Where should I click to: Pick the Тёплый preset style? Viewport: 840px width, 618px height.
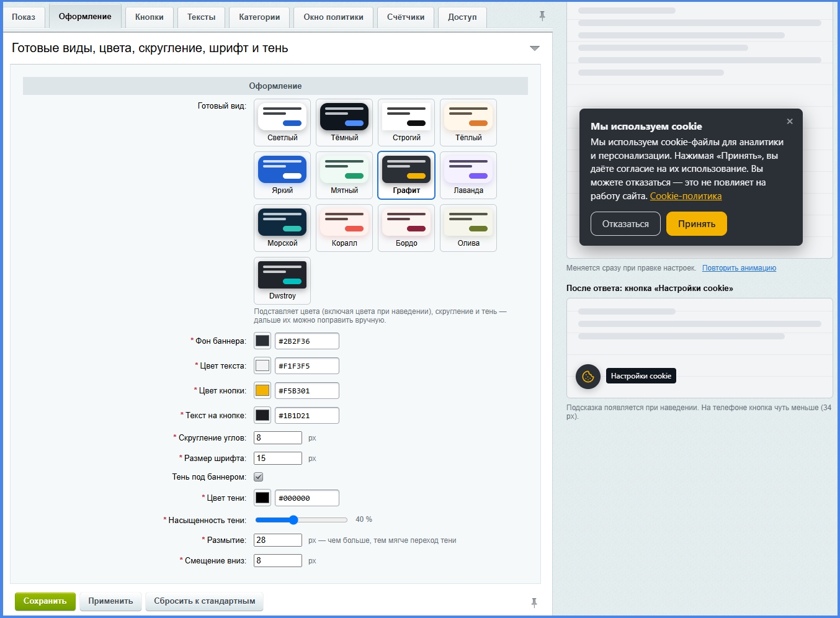(468, 122)
